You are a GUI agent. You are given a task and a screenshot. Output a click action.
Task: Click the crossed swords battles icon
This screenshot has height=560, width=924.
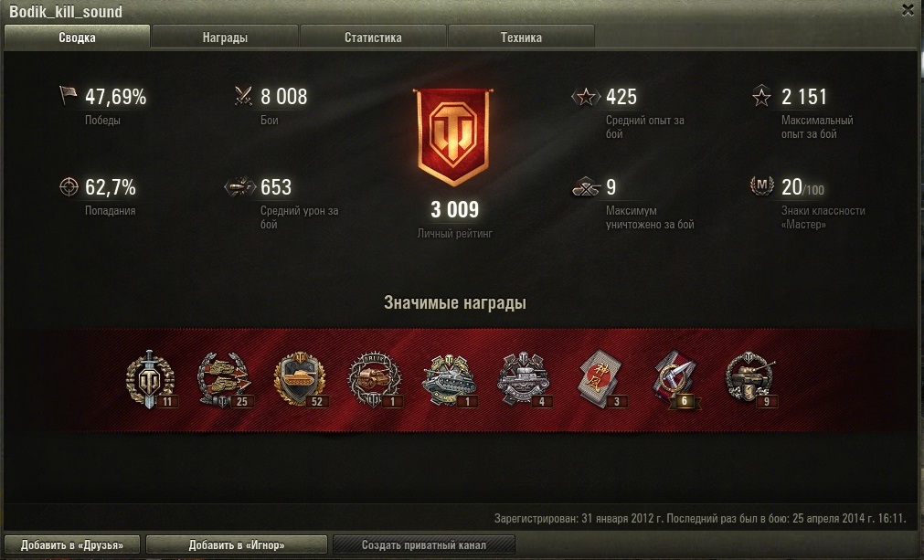(243, 95)
